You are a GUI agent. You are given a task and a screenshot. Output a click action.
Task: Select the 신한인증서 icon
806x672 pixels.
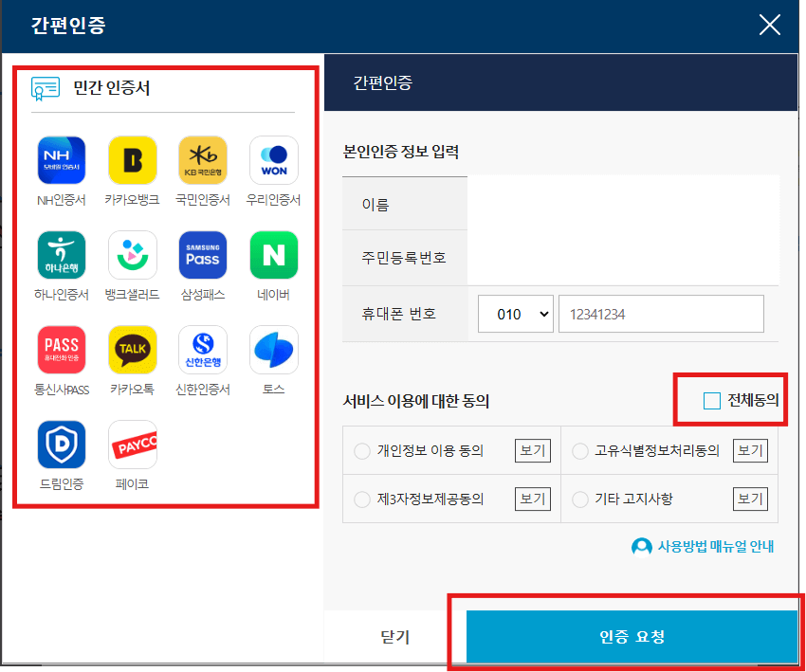203,350
